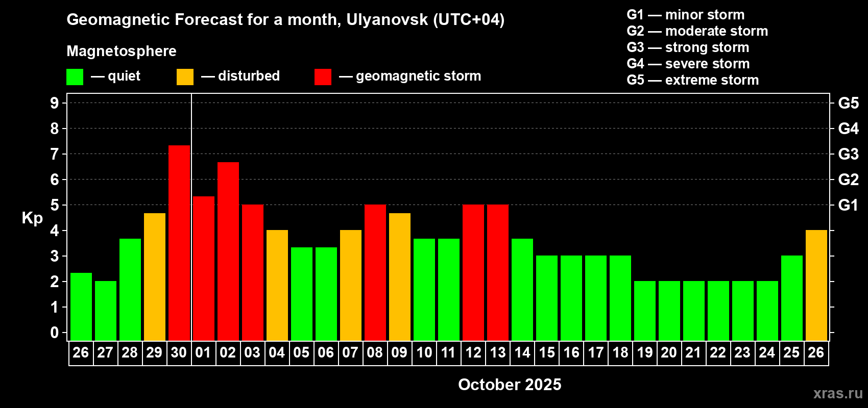Click the October 2025 month label
Image resolution: width=868 pixels, height=408 pixels.
point(510,385)
